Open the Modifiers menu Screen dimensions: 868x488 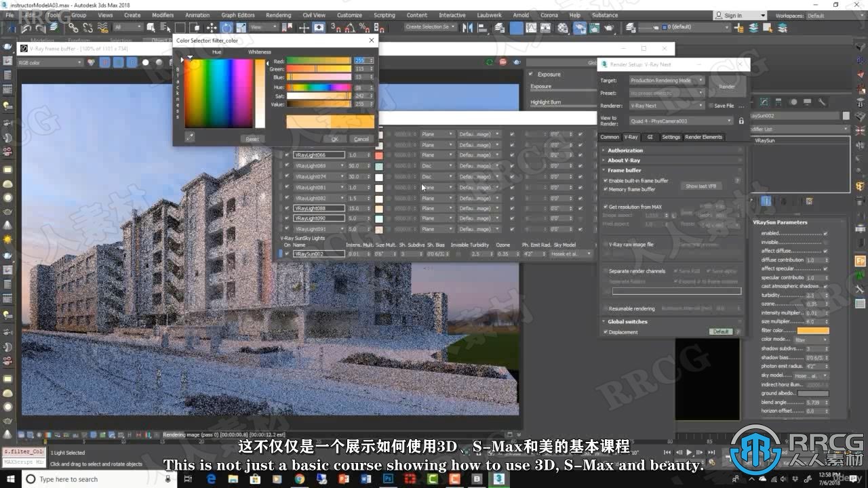click(163, 15)
